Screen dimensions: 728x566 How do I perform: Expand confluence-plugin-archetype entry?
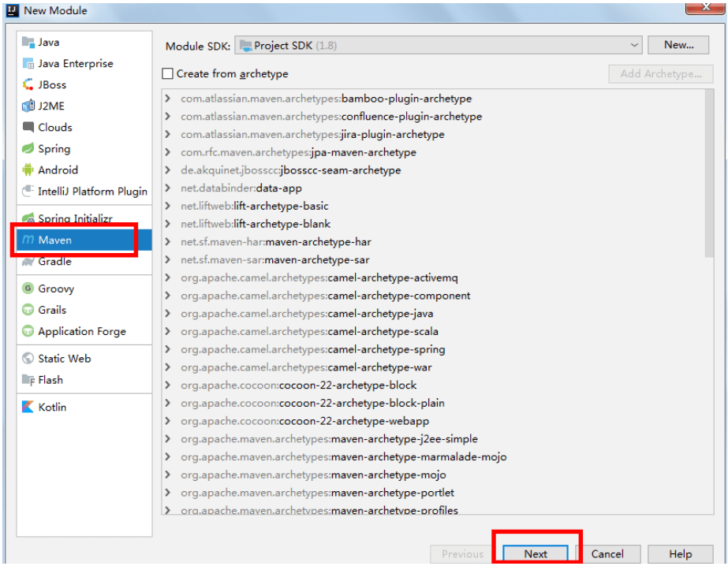[168, 117]
